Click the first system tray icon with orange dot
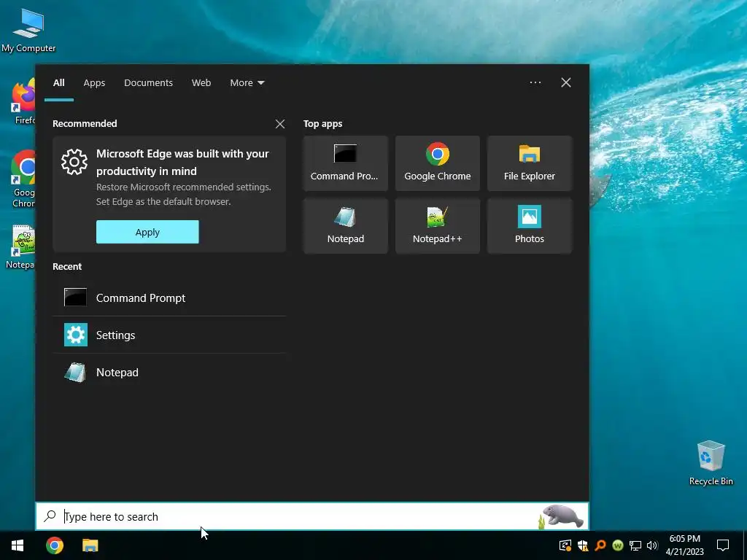This screenshot has width=747, height=560. pos(565,545)
